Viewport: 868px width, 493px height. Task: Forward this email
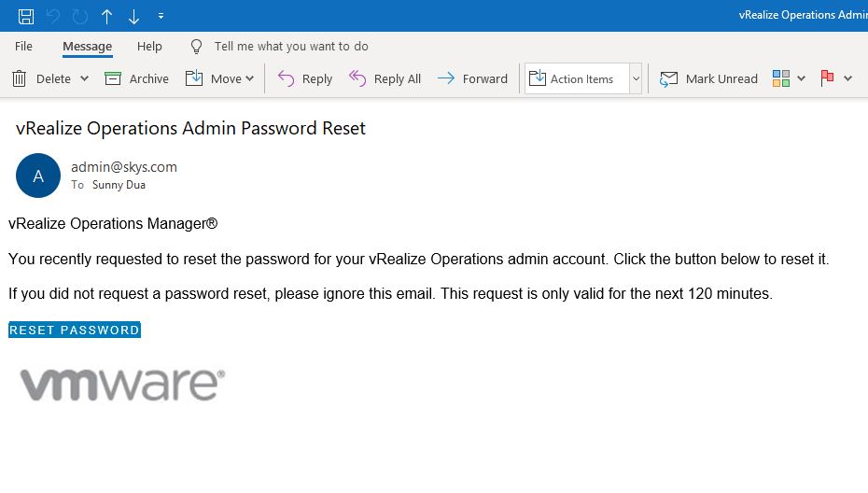tap(472, 78)
